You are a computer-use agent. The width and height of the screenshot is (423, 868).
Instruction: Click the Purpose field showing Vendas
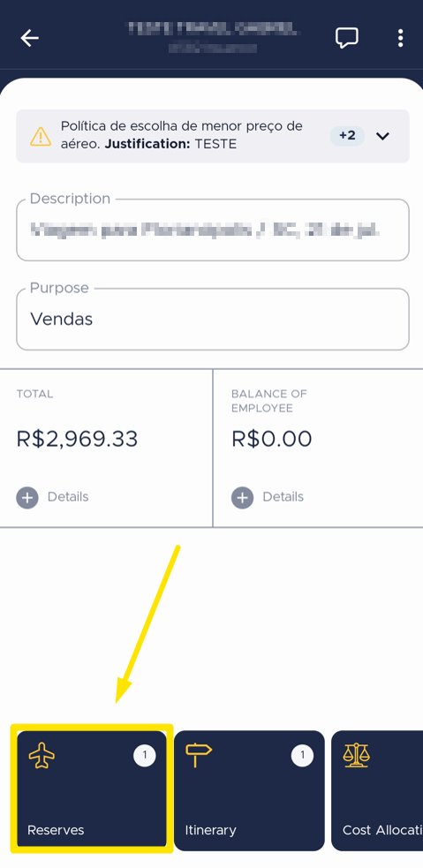pyautogui.click(x=213, y=319)
